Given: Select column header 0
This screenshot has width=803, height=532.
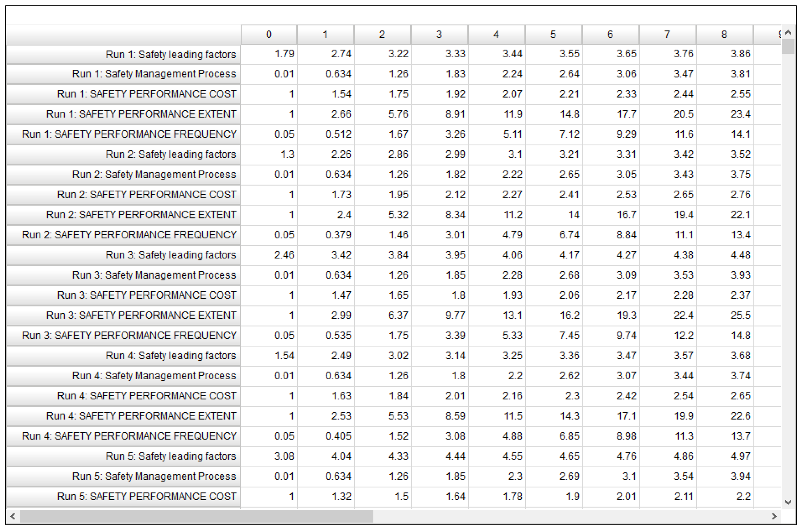Looking at the screenshot, I should (269, 34).
